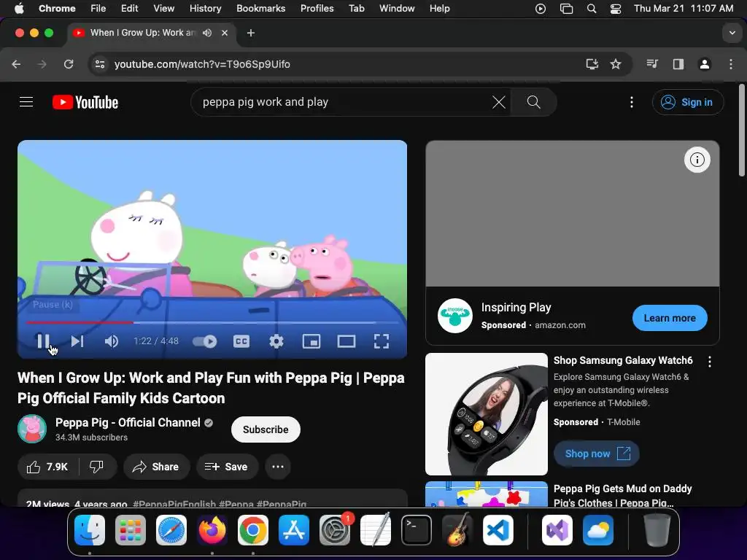This screenshot has height=560, width=747.
Task: Open Spotlight search in menu bar
Action: coord(591,9)
